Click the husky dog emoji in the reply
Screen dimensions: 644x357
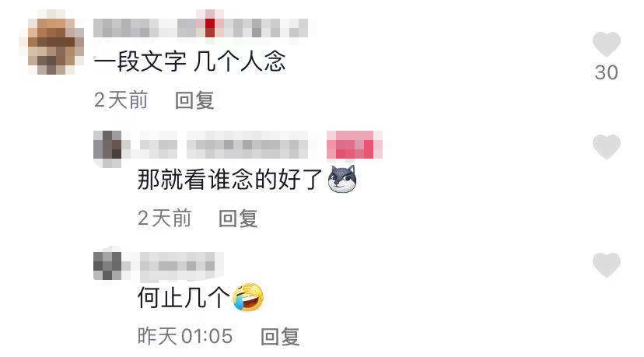tap(342, 179)
